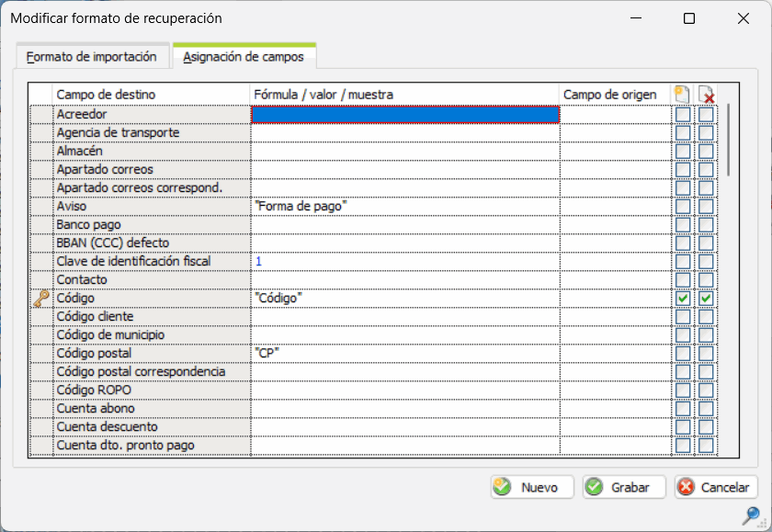The width and height of the screenshot is (772, 532).
Task: Switch to the Formato de importación tab
Action: (92, 57)
